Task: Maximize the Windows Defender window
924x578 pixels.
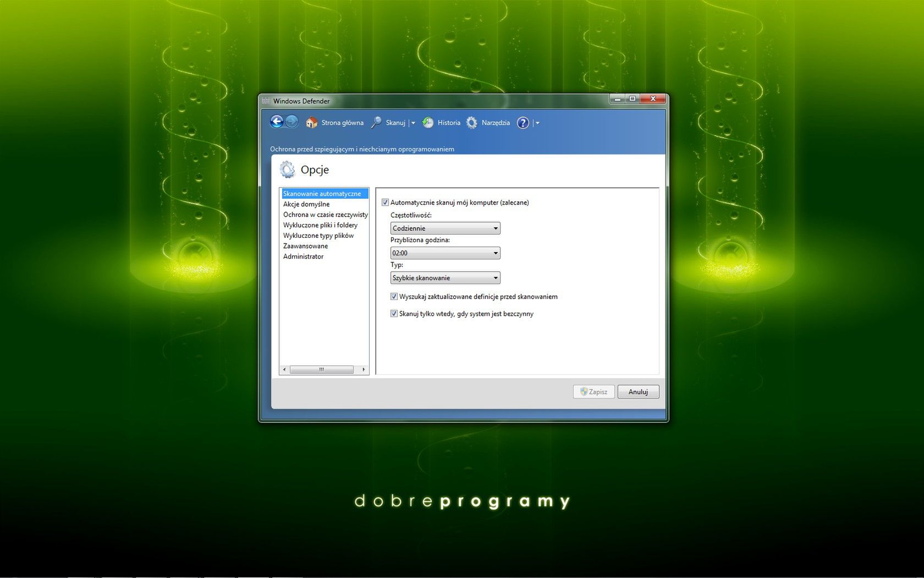Action: tap(632, 99)
